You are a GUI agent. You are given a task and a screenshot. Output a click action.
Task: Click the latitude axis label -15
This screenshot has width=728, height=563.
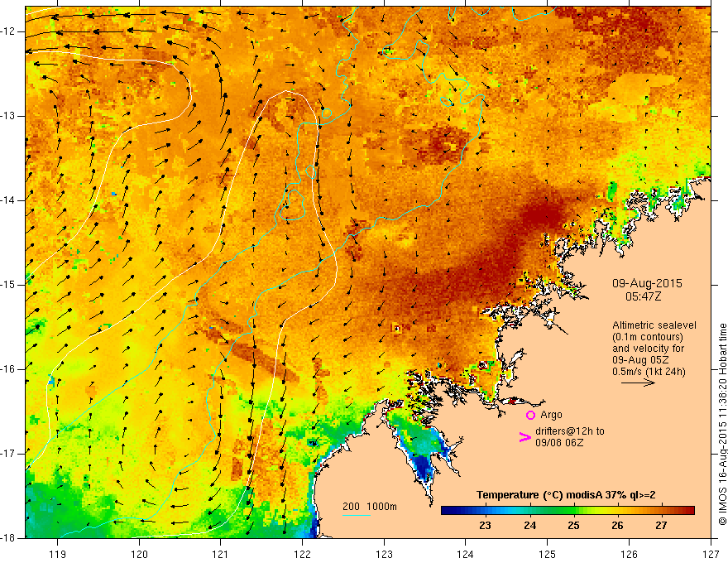[9, 285]
